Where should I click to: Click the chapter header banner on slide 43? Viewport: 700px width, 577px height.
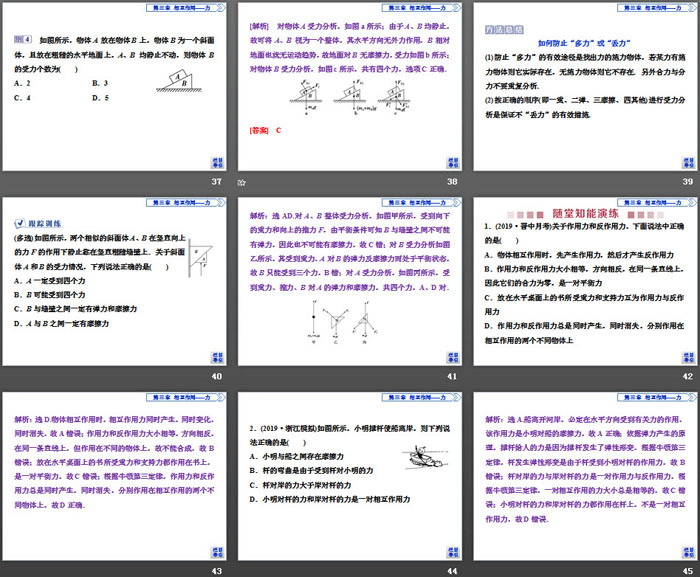(x=186, y=397)
